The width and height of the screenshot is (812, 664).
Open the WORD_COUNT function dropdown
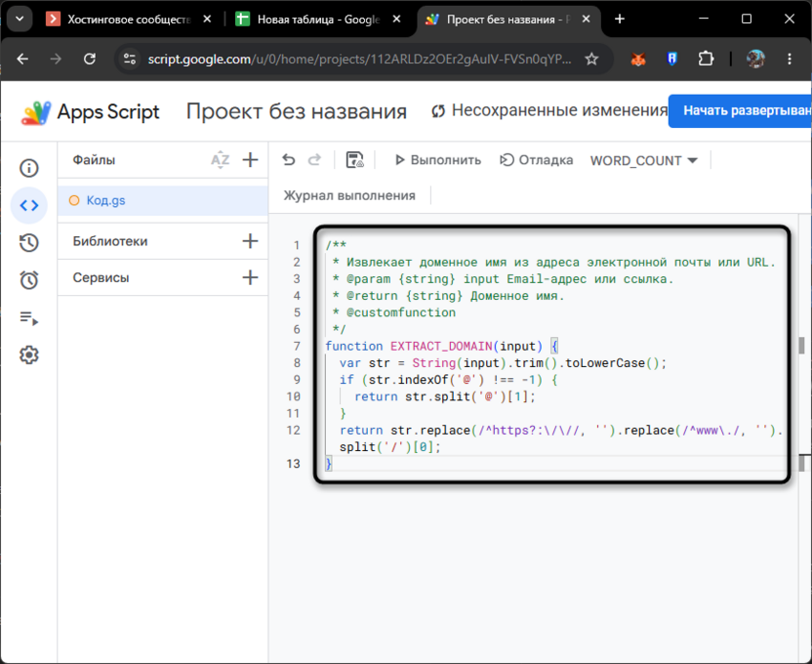644,160
